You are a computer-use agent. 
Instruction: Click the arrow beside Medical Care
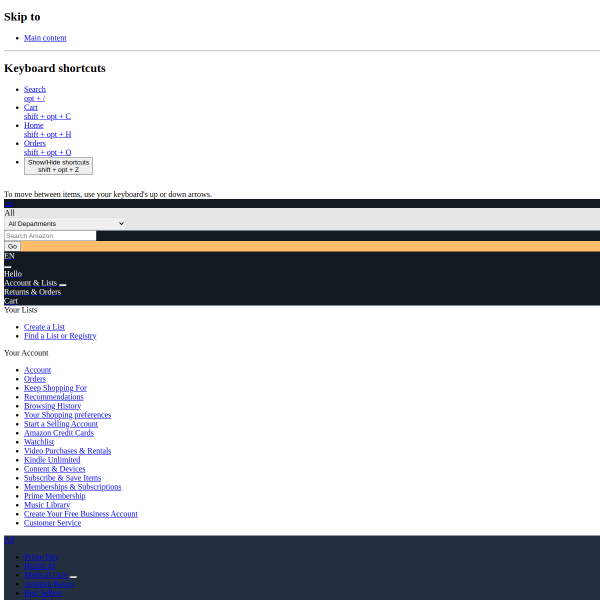[x=73, y=577]
